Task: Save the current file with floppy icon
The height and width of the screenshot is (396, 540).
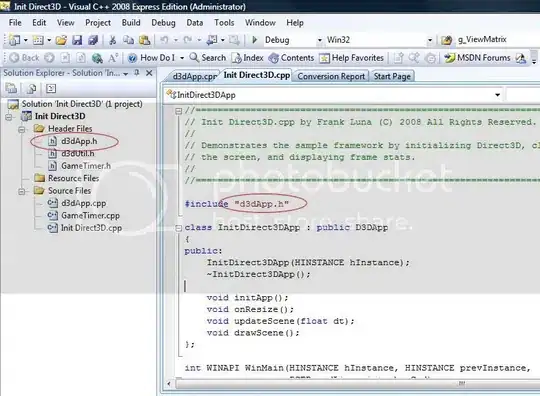Action: (x=76, y=40)
